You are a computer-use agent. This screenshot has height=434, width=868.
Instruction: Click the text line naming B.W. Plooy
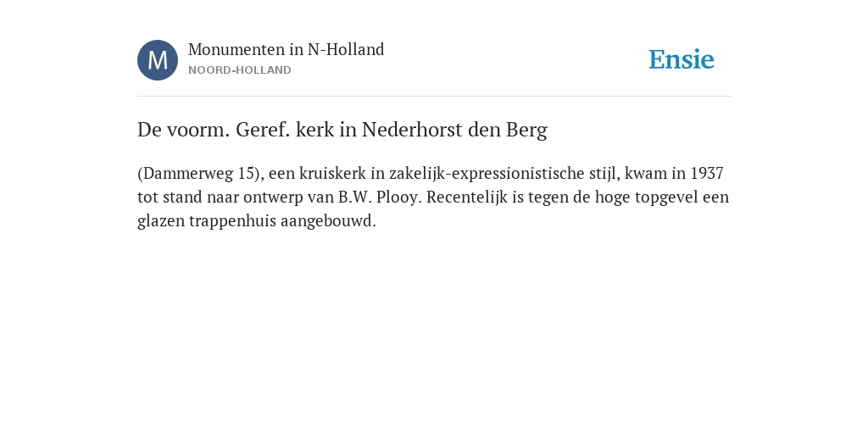tap(433, 197)
